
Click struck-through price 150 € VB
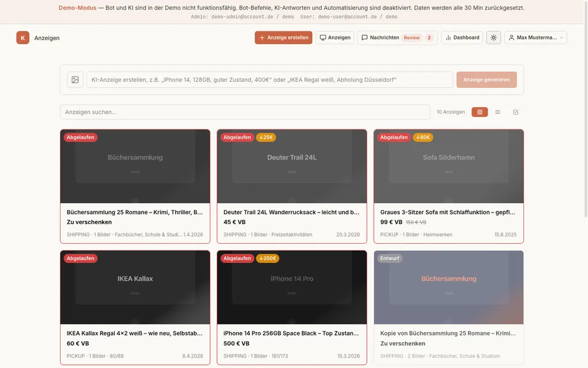[416, 223]
